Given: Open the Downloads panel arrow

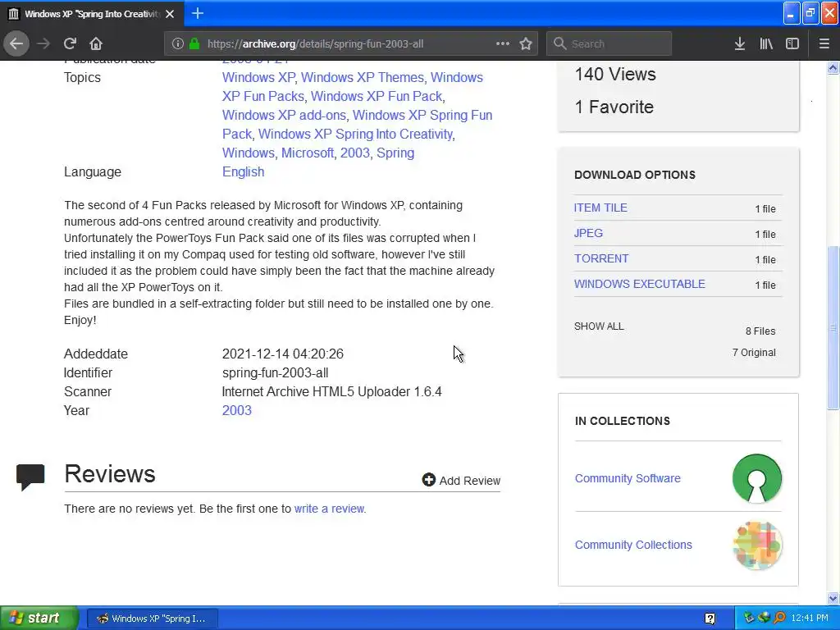Looking at the screenshot, I should [739, 44].
